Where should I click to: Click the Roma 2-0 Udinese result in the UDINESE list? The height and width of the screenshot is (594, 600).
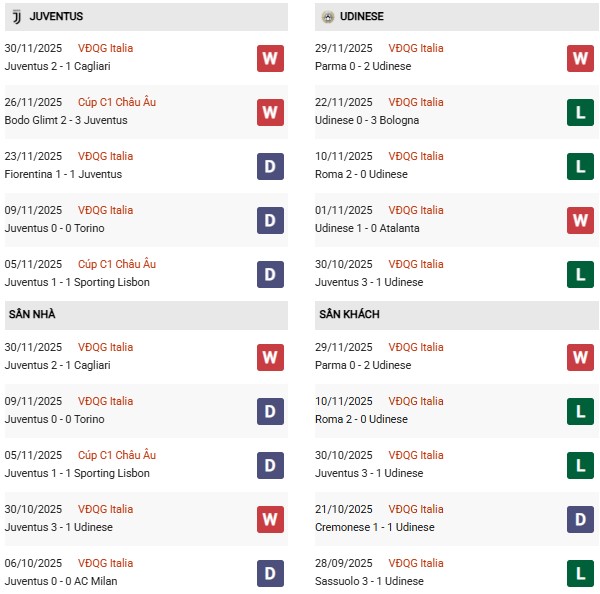pyautogui.click(x=363, y=174)
